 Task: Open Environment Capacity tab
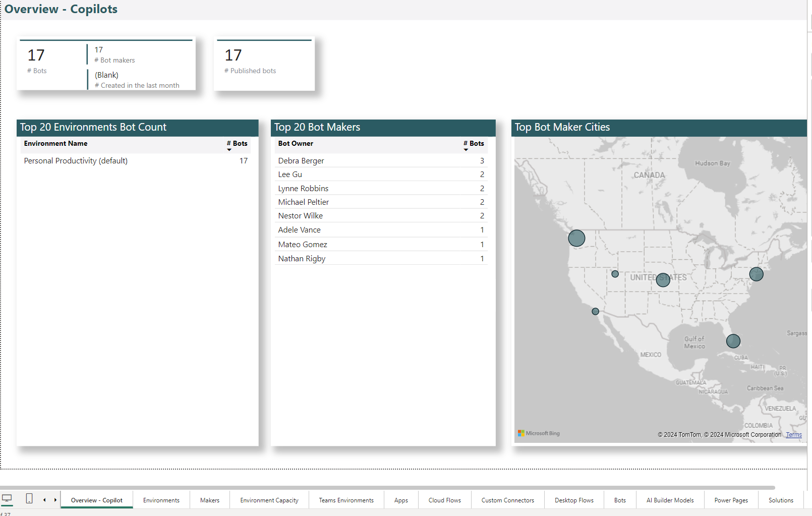pyautogui.click(x=269, y=500)
